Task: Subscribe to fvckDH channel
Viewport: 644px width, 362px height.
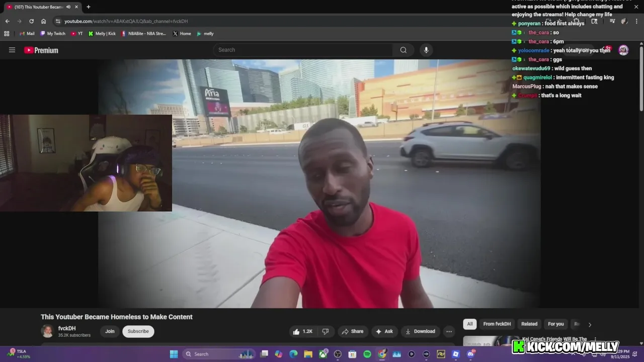Action: tap(138, 331)
